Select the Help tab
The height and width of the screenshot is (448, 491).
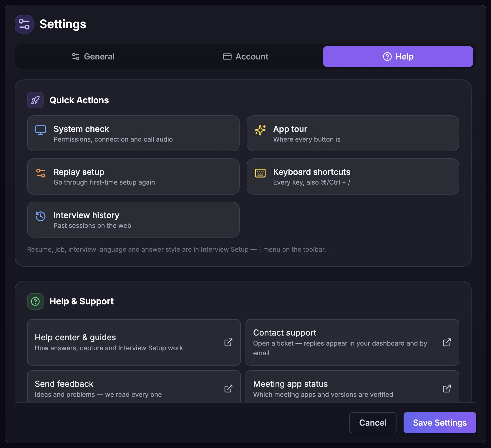click(x=398, y=57)
